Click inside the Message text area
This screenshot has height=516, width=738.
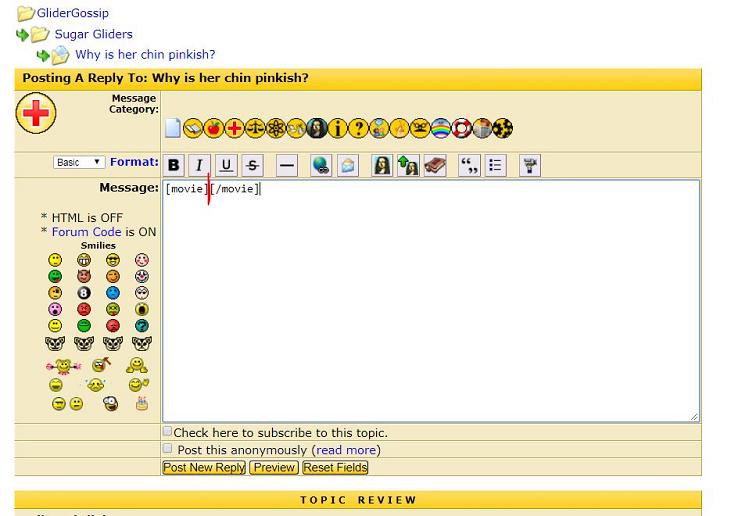[x=431, y=301]
